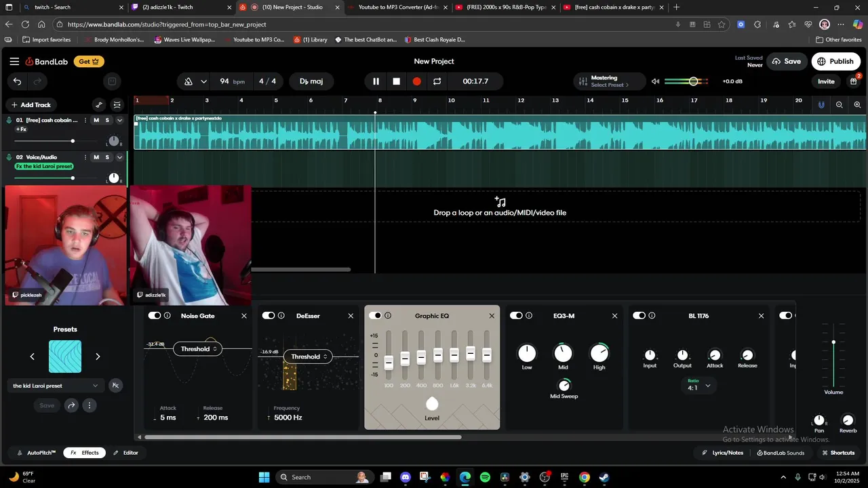Publish the project
This screenshot has width=868, height=488.
tap(835, 62)
